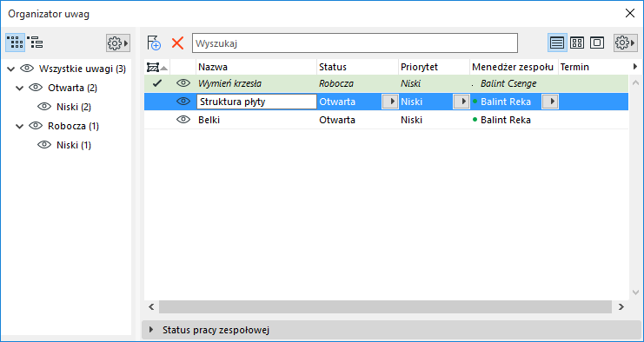
Task: Click vertical scrollbar down arrow
Action: coord(635,293)
